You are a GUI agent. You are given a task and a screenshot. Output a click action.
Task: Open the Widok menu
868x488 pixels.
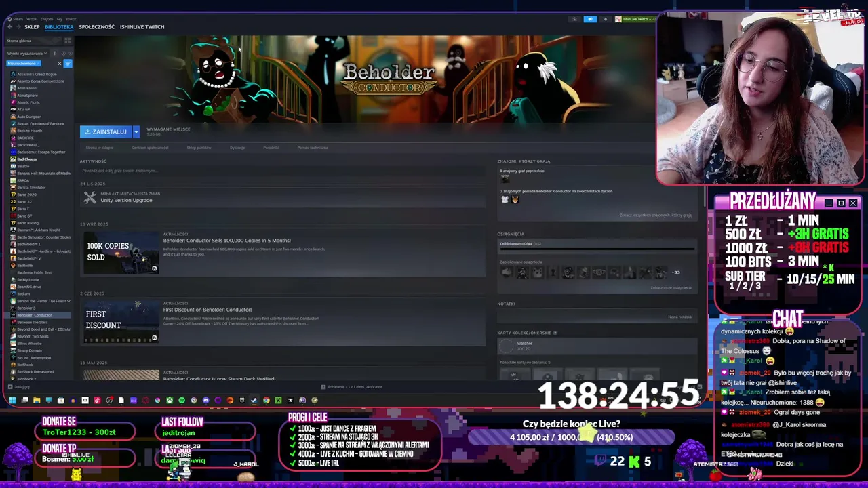(31, 19)
